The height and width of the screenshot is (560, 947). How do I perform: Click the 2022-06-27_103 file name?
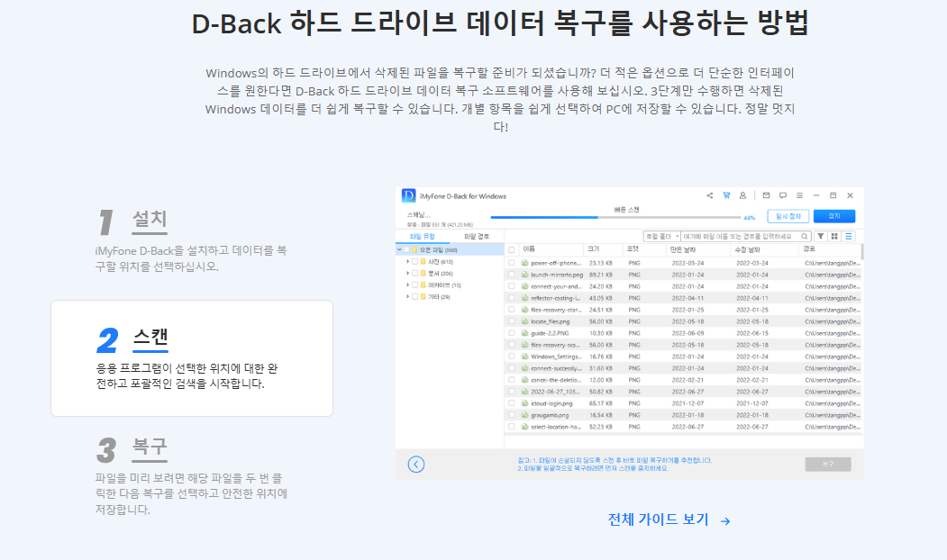[x=555, y=392]
